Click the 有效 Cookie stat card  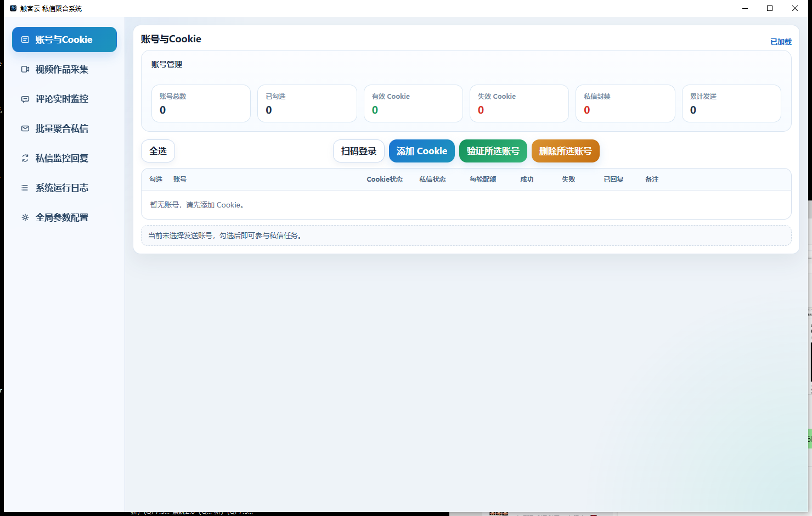[413, 103]
